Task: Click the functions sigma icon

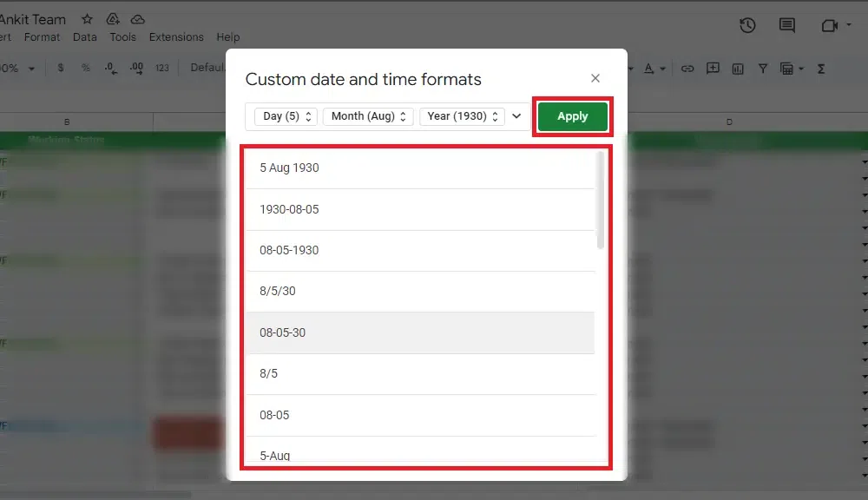Action: coord(821,69)
